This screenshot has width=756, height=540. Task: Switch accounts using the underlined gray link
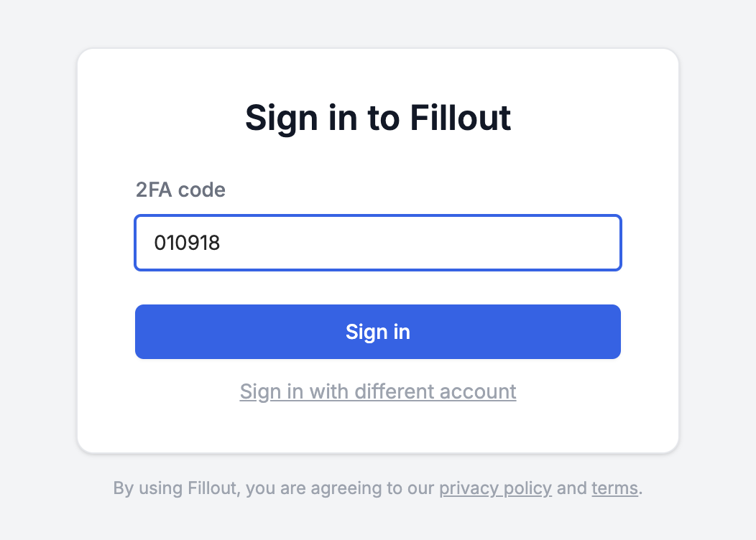[377, 391]
